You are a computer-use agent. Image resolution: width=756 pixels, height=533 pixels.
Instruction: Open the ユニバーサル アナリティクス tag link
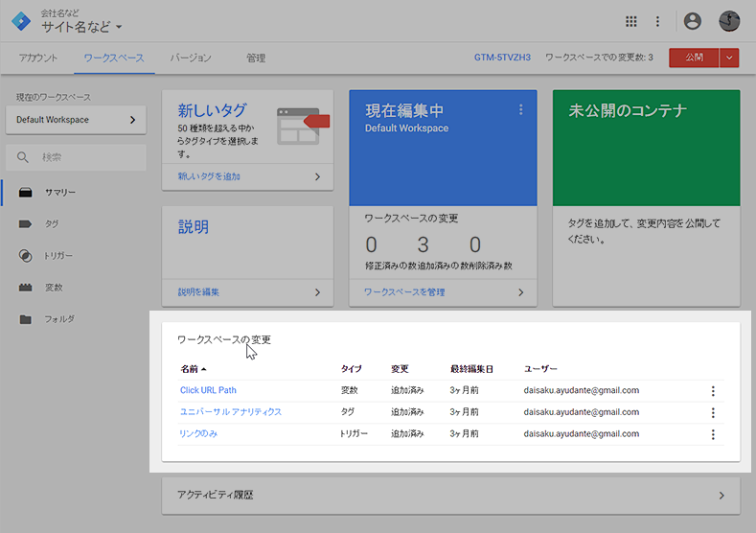[x=231, y=412]
